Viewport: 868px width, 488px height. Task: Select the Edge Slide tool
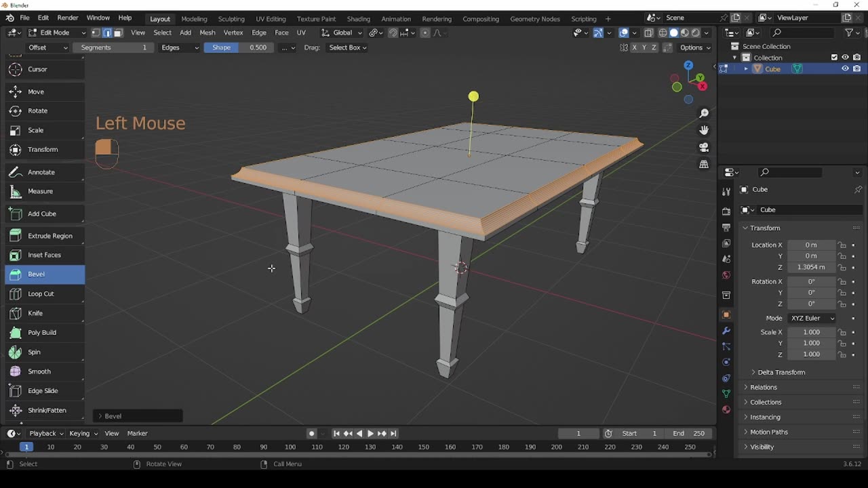(45, 390)
